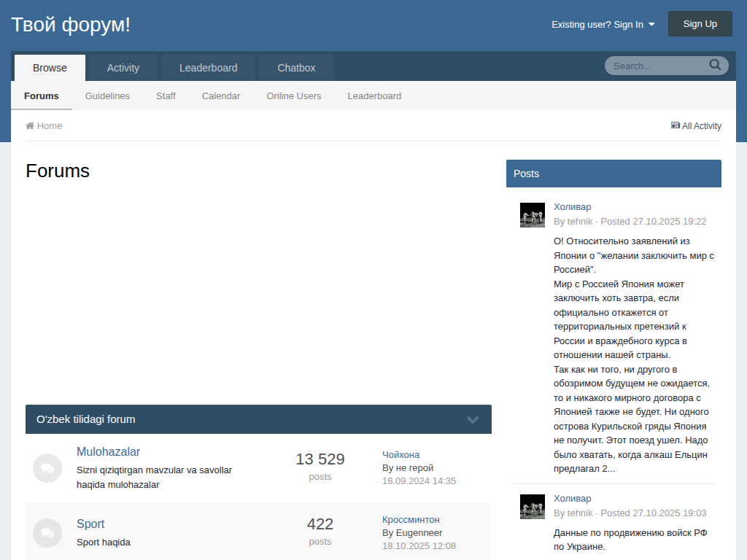Open the Online Users page

click(x=293, y=96)
